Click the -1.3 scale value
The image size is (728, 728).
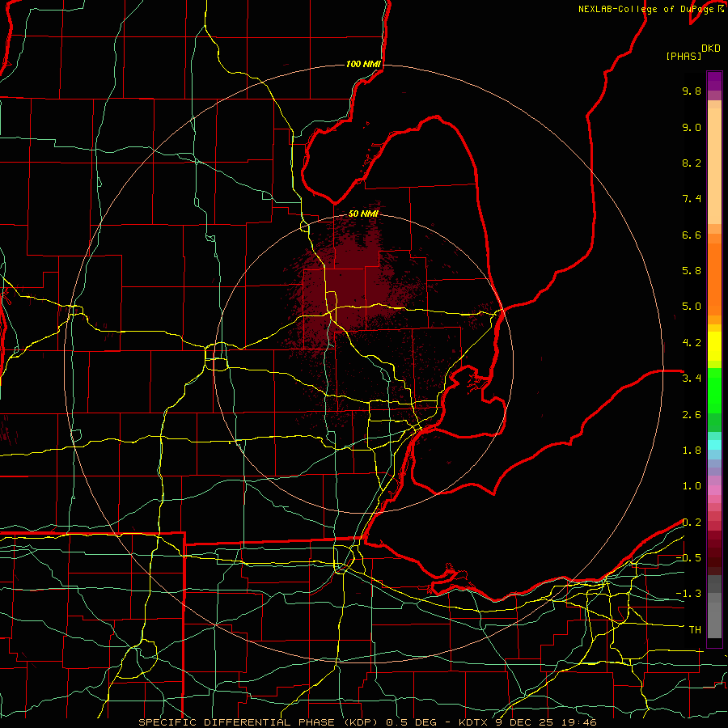click(x=688, y=594)
